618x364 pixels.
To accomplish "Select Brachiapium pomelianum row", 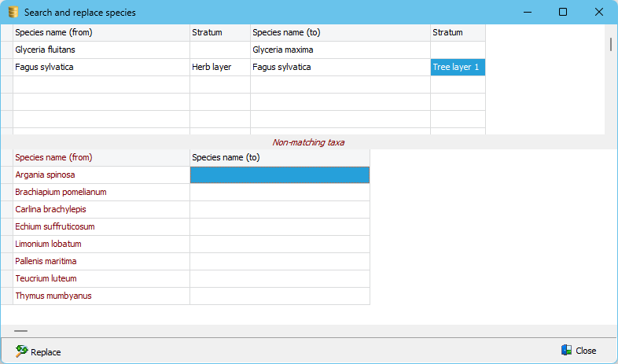I will point(101,193).
